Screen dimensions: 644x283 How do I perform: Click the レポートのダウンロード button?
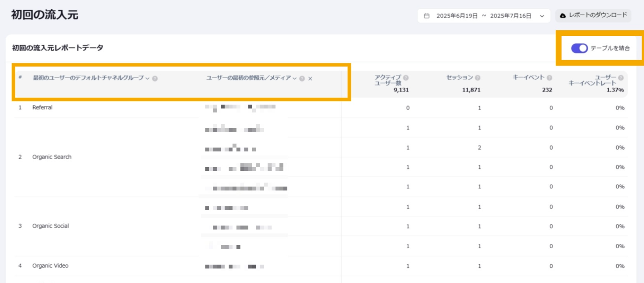point(593,15)
